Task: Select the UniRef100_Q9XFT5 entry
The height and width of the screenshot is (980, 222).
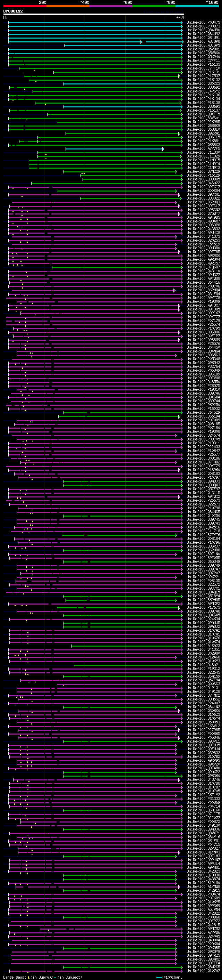Action: pos(203,114)
